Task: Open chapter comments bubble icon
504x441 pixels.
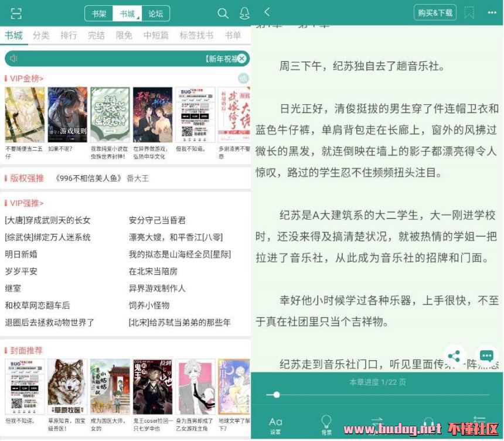Action: pyautogui.click(x=486, y=355)
